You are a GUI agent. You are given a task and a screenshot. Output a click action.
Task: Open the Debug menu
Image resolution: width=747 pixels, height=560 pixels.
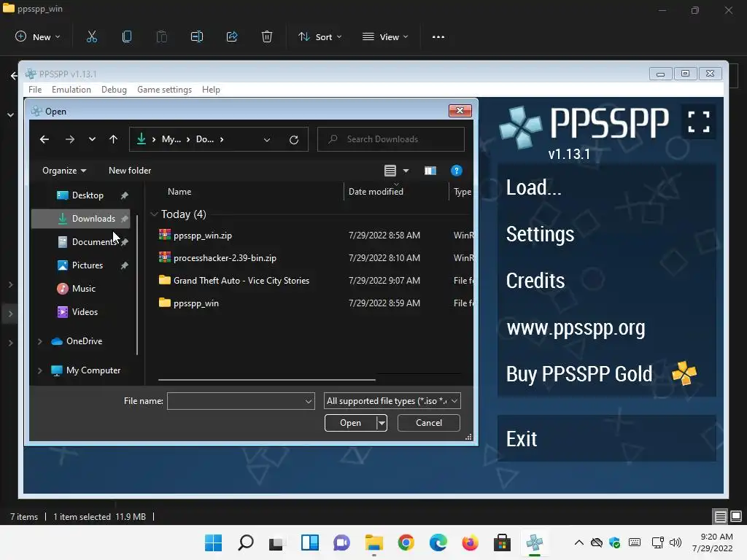tap(114, 90)
